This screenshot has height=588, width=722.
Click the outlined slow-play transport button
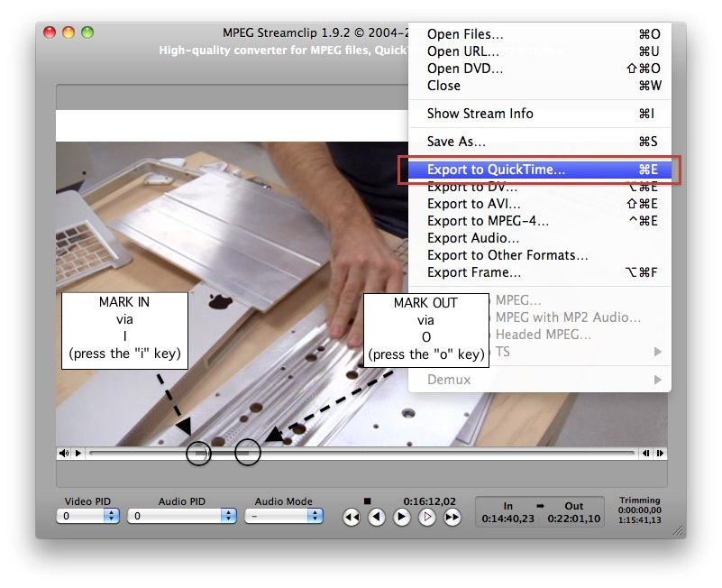(x=427, y=518)
